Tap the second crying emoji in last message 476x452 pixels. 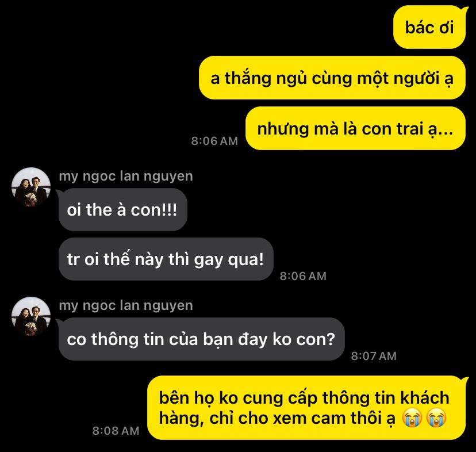[436, 417]
